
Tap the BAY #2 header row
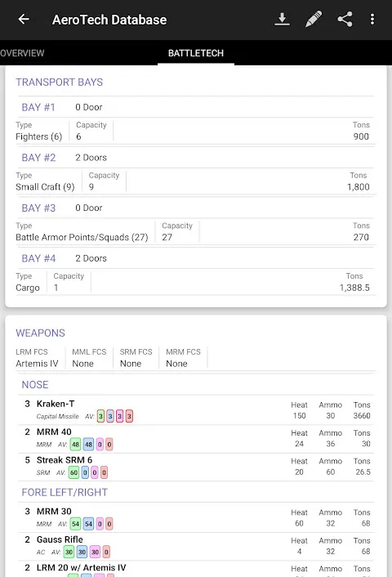point(196,158)
